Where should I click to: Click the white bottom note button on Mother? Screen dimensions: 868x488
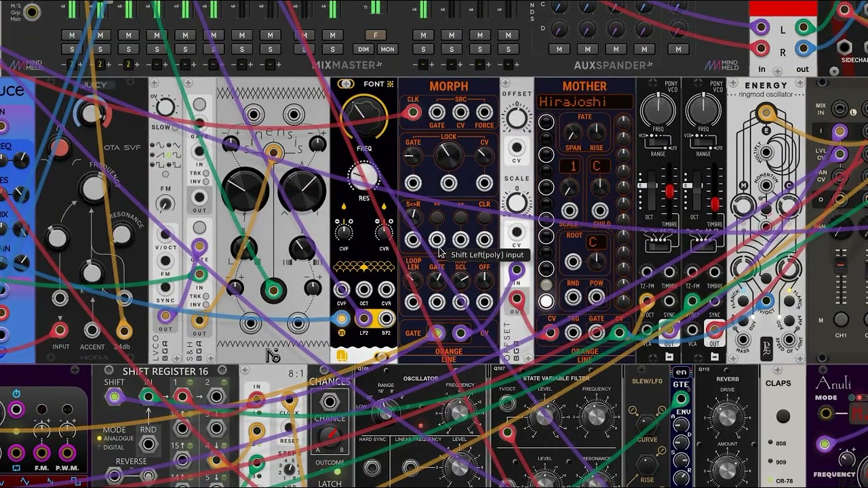(x=546, y=302)
